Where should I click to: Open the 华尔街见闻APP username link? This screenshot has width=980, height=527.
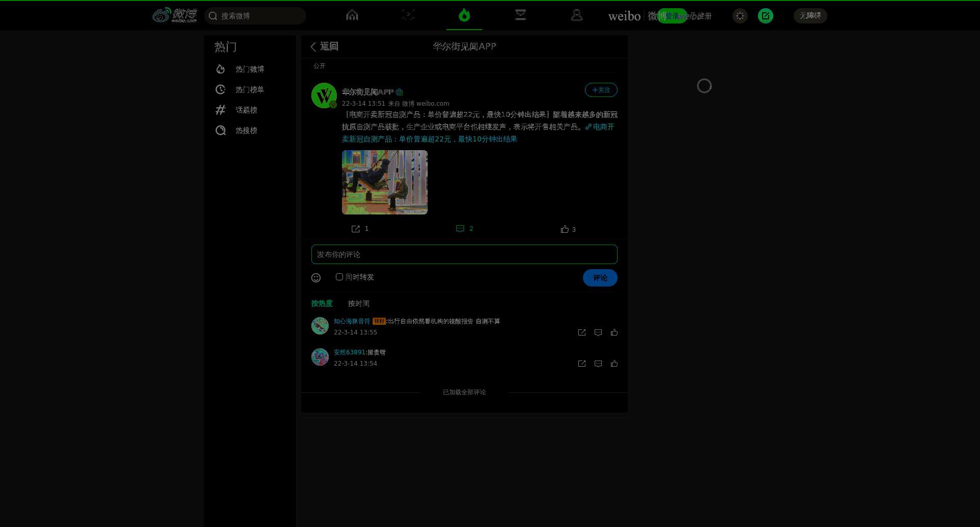pyautogui.click(x=367, y=92)
